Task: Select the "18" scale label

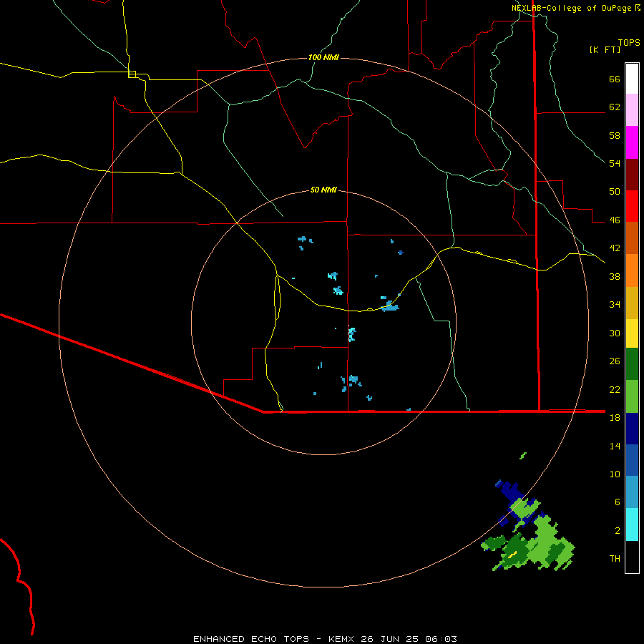Action: pyautogui.click(x=615, y=418)
